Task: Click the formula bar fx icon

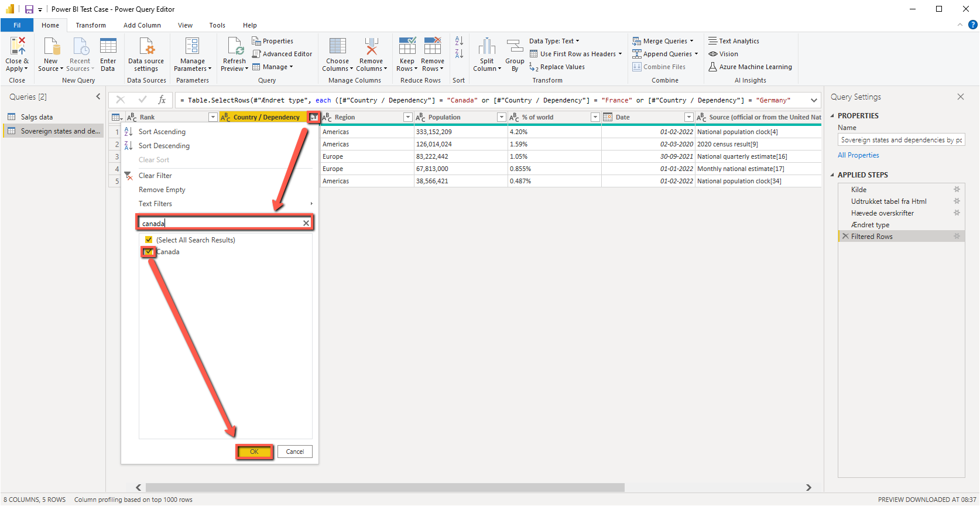Action: click(x=162, y=100)
